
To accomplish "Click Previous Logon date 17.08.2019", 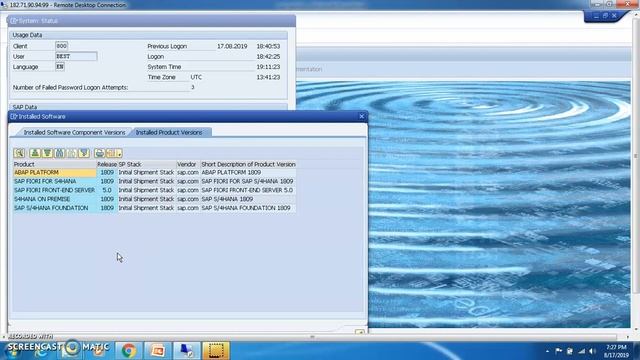I will [232, 46].
